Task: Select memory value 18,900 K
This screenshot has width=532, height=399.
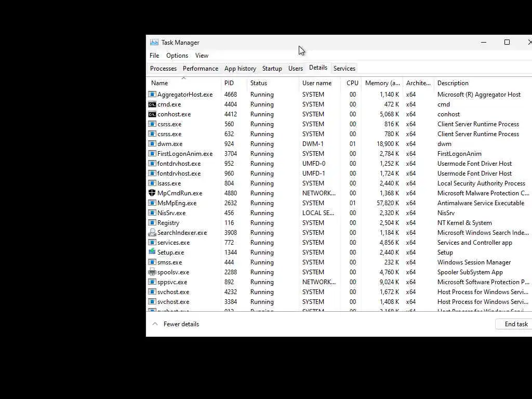Action: [388, 143]
